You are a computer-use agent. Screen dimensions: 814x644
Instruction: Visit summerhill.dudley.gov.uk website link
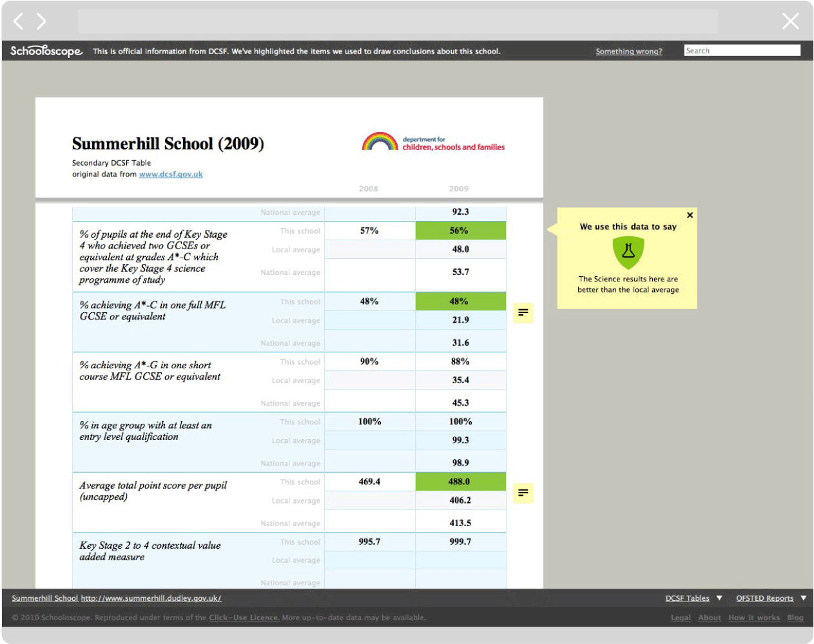[x=151, y=598]
